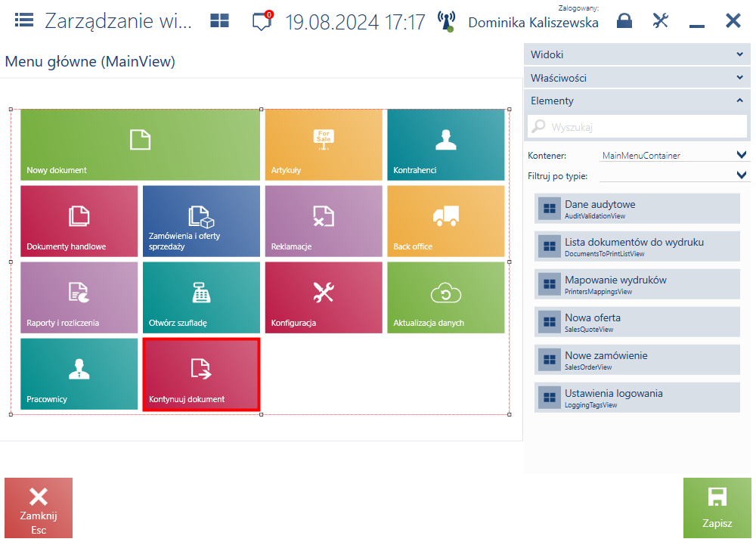
Task: Select the Kontynuuj dokument tile
Action: point(201,374)
